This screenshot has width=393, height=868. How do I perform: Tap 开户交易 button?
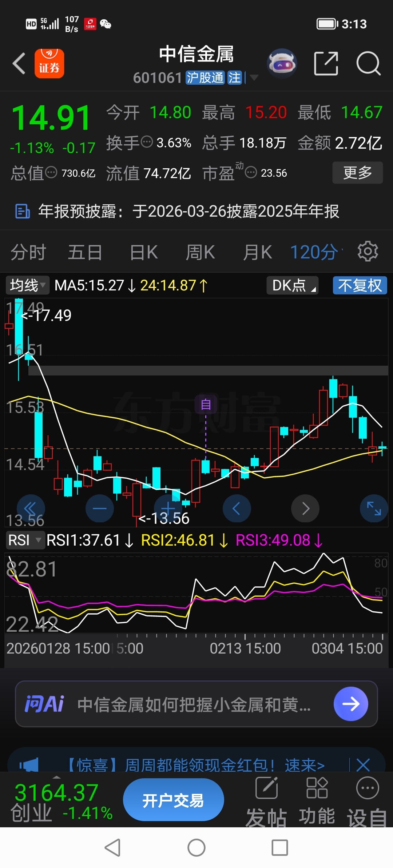tap(174, 800)
